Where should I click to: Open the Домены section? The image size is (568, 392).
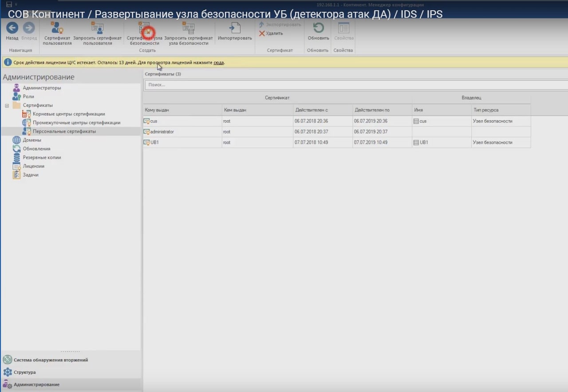pyautogui.click(x=32, y=140)
